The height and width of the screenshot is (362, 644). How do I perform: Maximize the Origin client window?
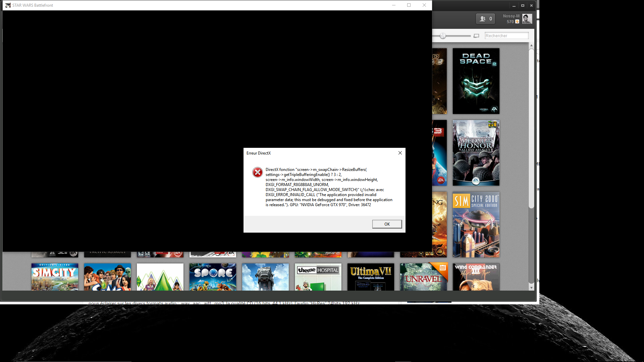523,6
